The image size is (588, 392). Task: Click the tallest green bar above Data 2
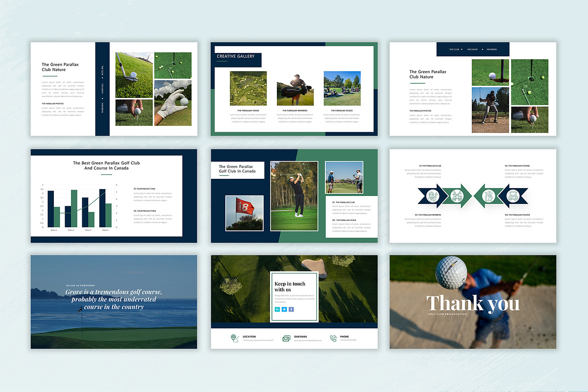pos(74,208)
